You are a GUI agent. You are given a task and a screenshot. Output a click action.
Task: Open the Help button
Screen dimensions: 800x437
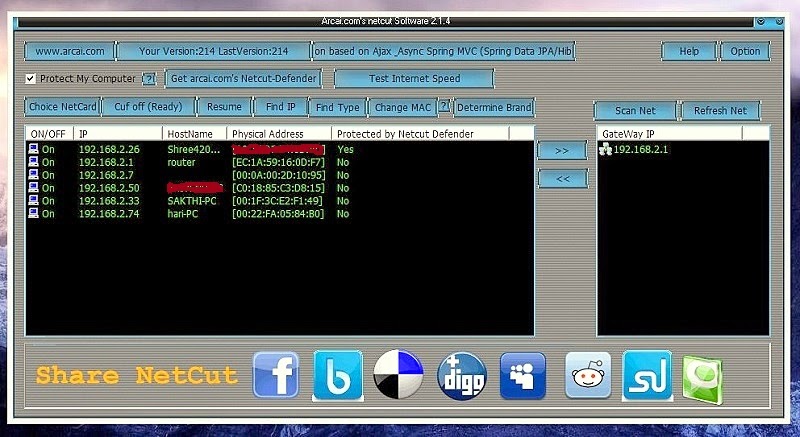(689, 52)
